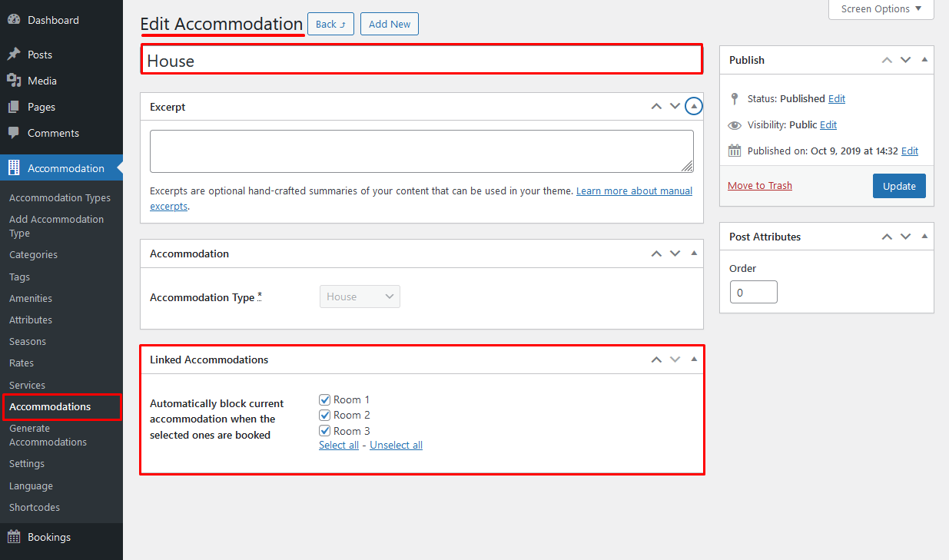
Task: Uncheck the Room 1 checkbox
Action: click(x=324, y=399)
